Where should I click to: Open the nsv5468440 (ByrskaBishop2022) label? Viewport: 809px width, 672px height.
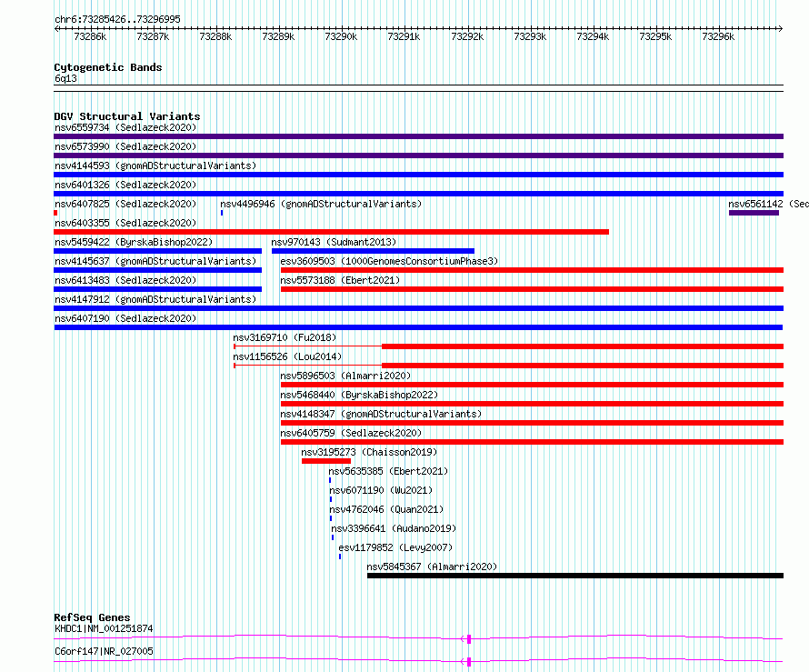[x=359, y=395]
